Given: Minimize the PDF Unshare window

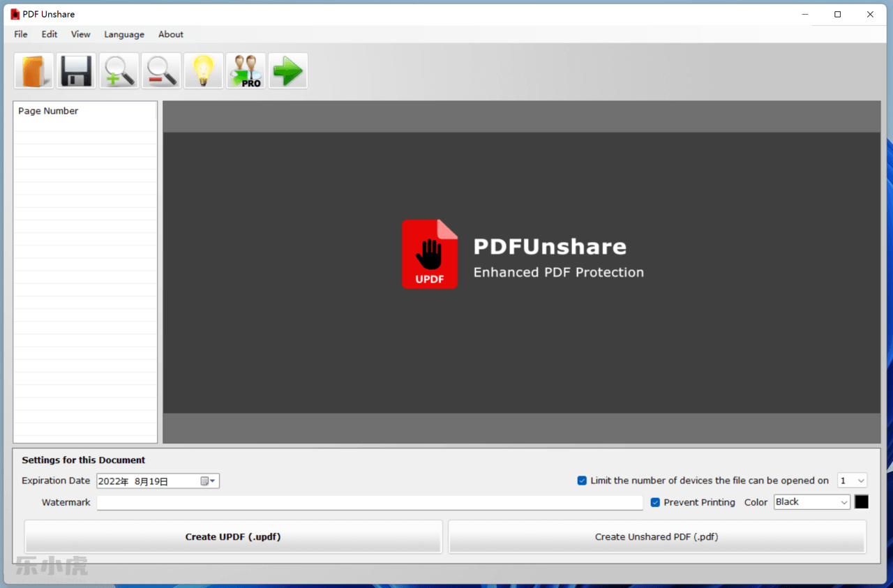Looking at the screenshot, I should click(805, 14).
